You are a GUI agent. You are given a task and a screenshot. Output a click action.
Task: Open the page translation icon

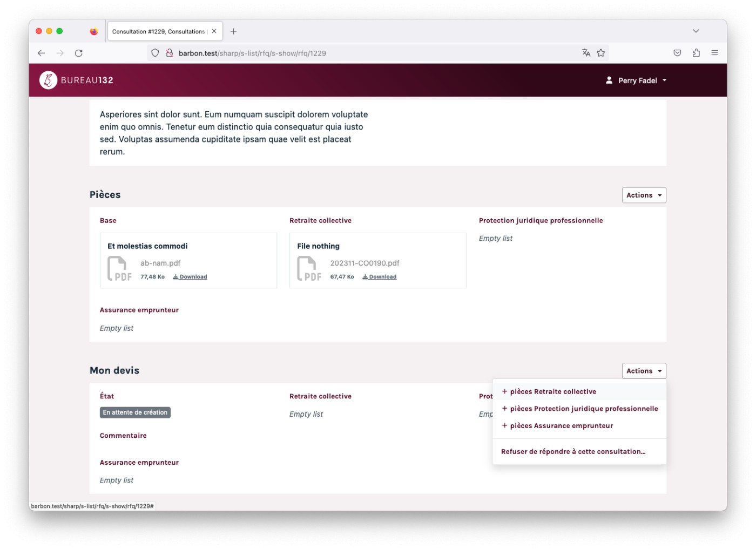(x=586, y=53)
